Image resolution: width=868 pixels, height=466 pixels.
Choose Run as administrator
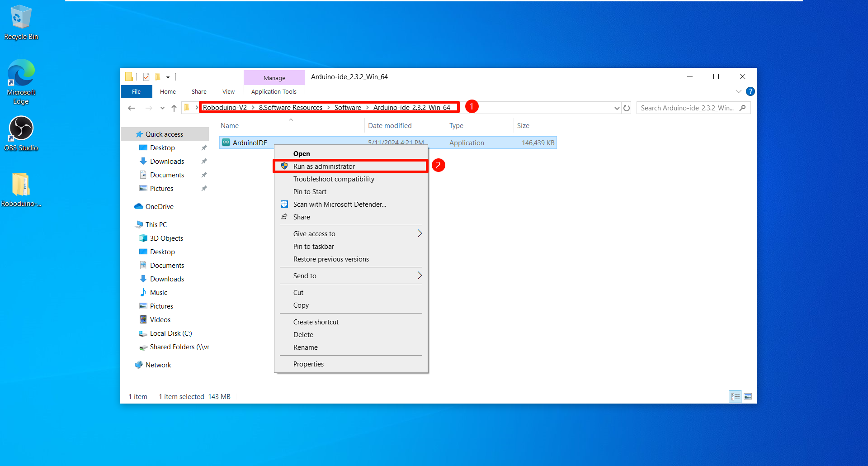coord(351,166)
